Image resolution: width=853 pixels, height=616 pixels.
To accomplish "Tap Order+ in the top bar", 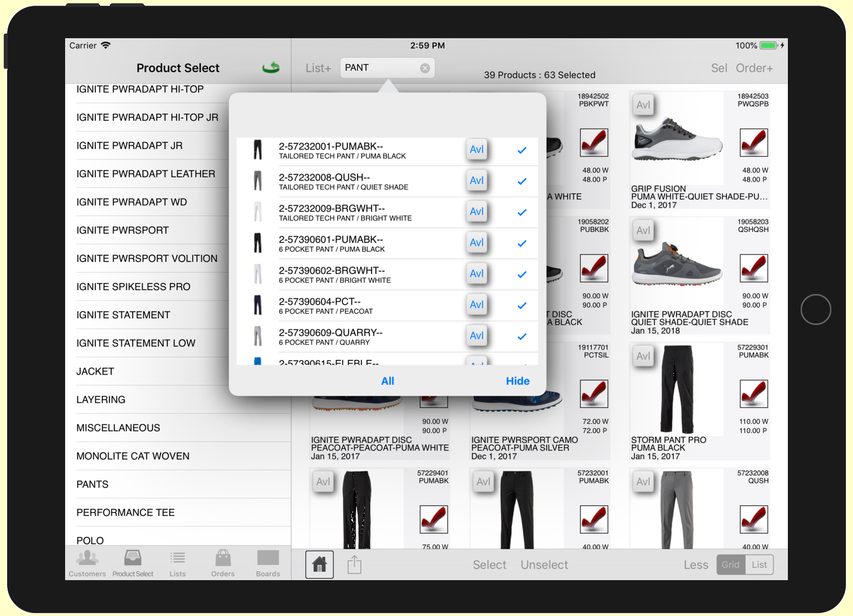I will [x=754, y=68].
